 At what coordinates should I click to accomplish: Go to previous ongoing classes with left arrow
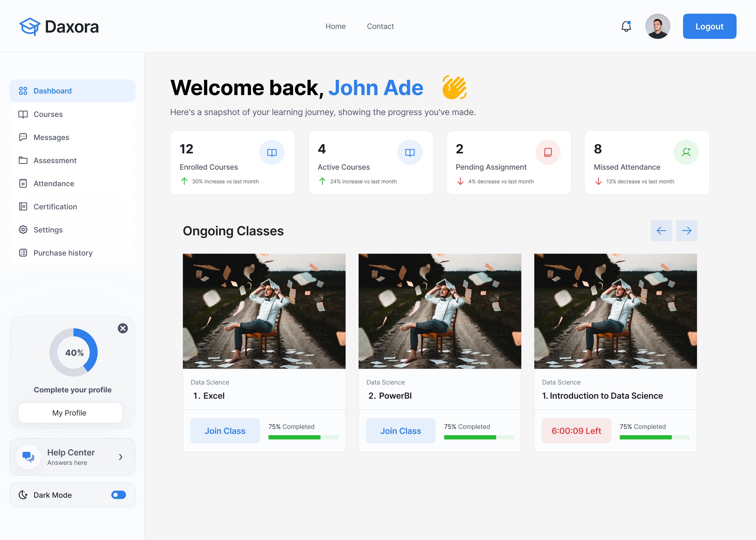[x=661, y=230]
